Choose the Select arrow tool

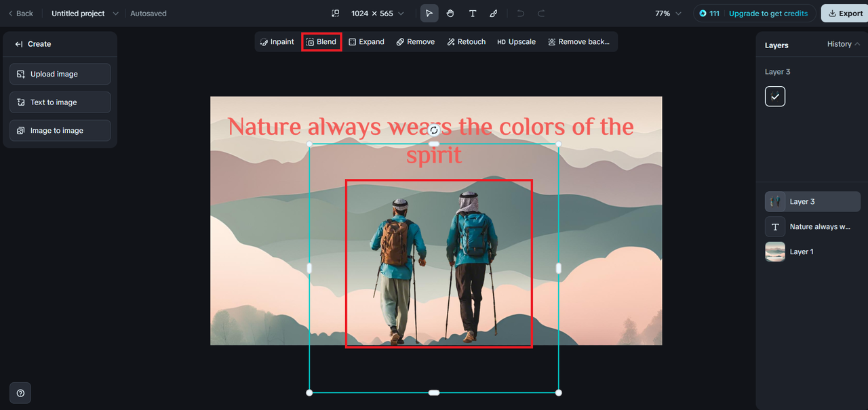point(429,14)
